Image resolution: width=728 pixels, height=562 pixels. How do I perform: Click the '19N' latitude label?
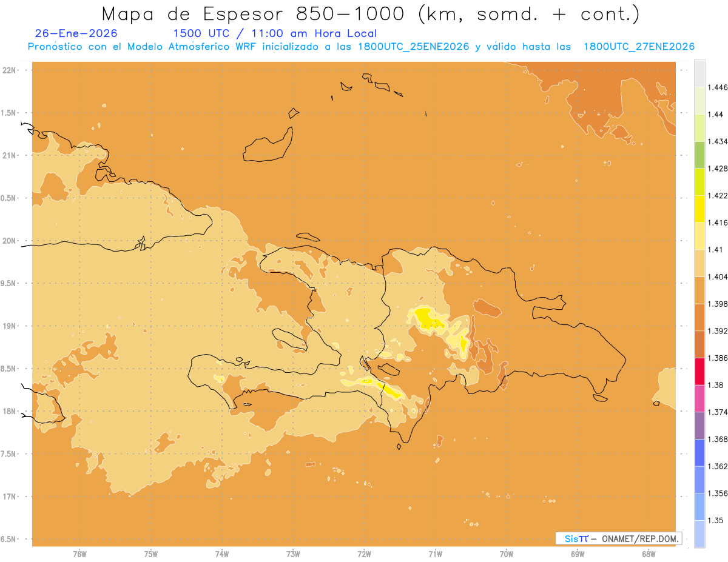10,326
